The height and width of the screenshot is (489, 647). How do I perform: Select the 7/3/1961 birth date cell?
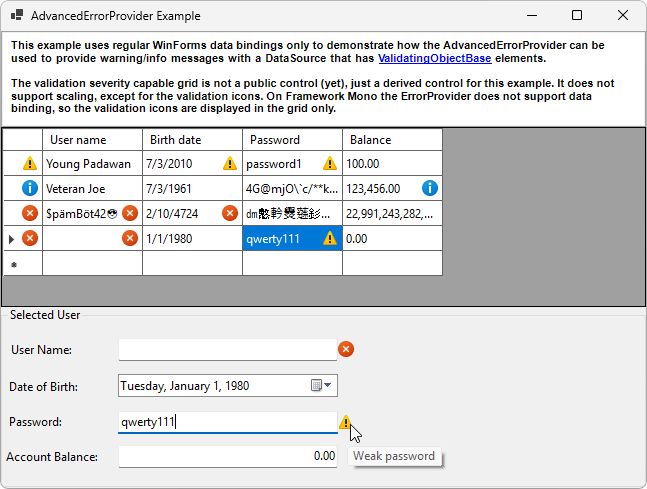coord(192,189)
